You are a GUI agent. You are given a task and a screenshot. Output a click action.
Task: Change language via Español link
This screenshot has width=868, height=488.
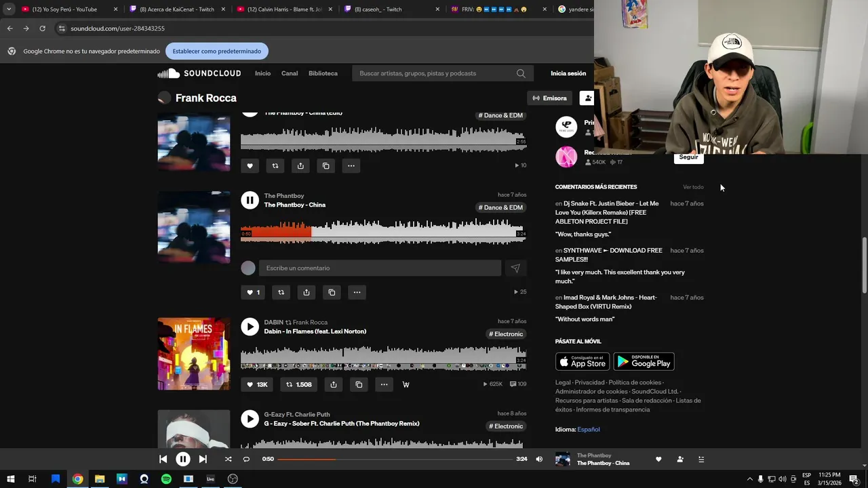(589, 430)
